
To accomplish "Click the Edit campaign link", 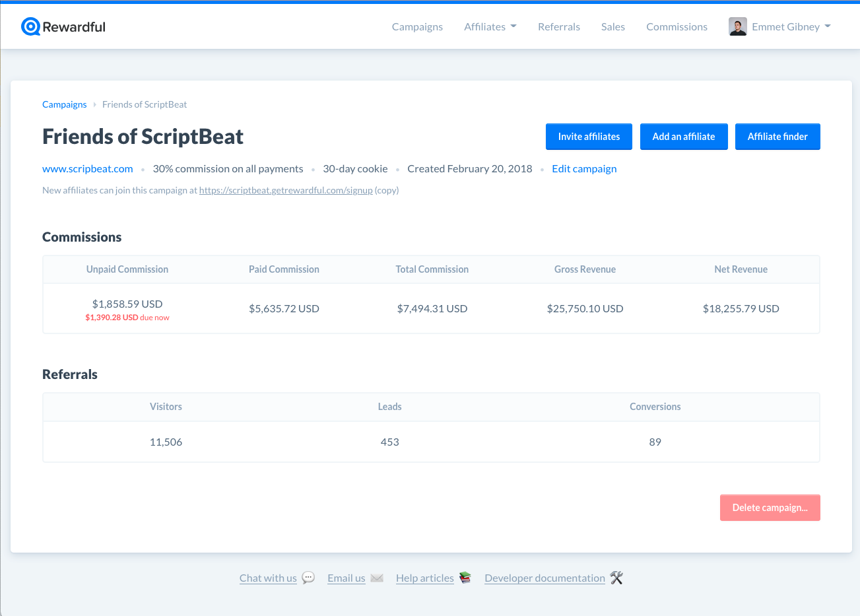I will point(584,169).
